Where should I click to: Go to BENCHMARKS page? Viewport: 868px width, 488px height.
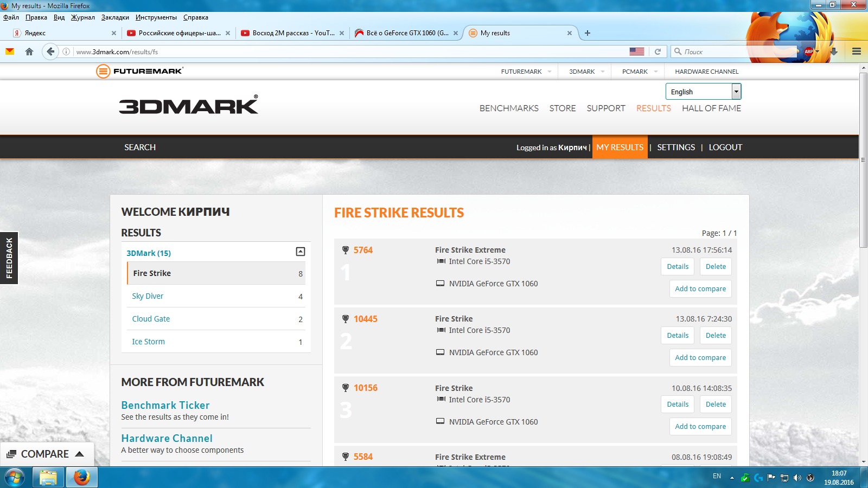(x=509, y=108)
